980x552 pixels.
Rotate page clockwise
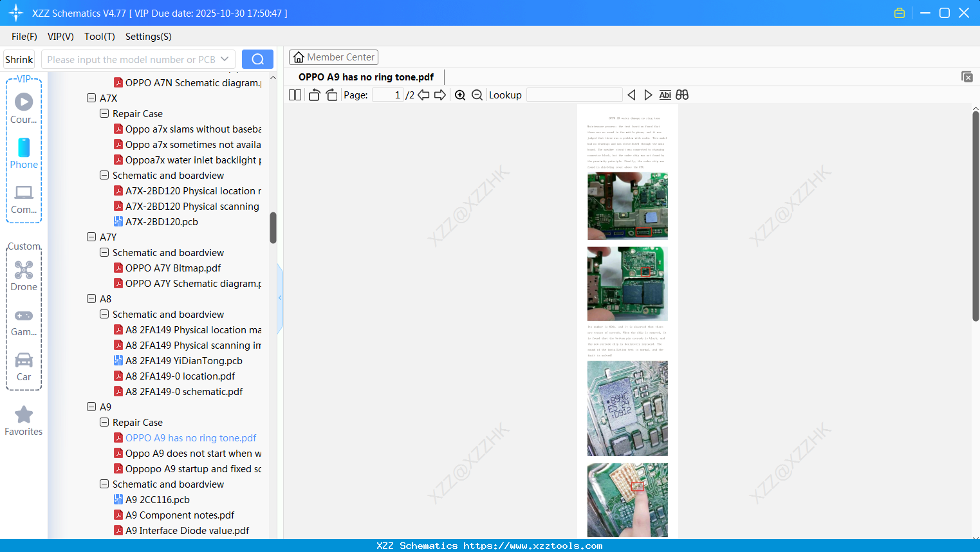331,95
